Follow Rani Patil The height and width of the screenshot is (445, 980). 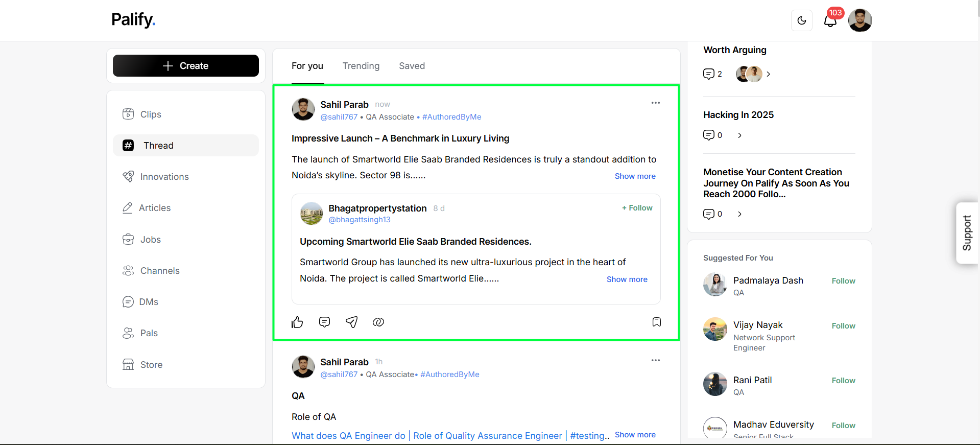click(x=843, y=381)
